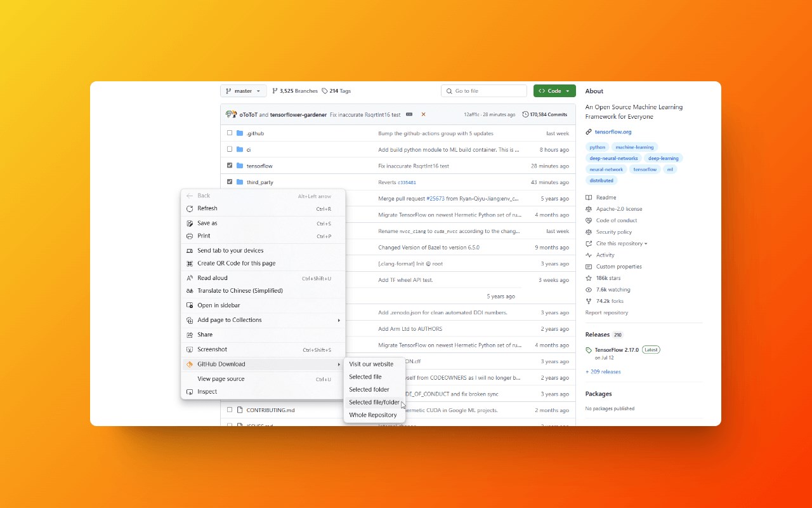Click the third_party folder icon

tap(240, 182)
